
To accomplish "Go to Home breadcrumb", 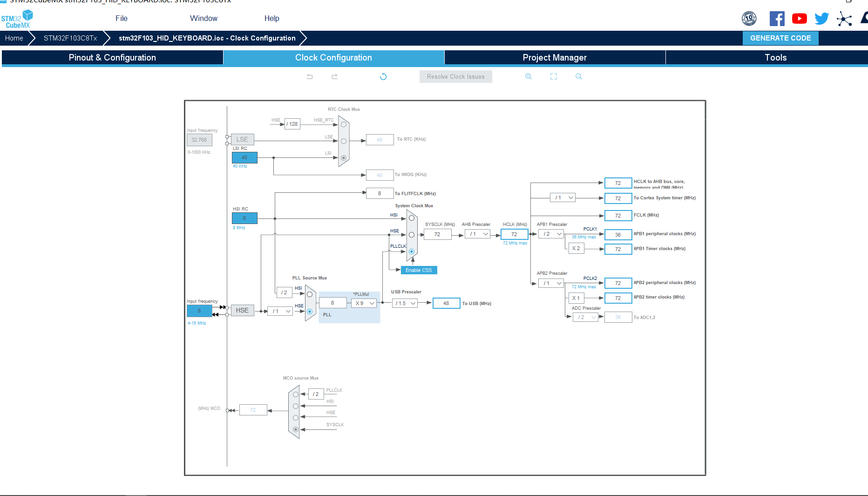I will [x=14, y=38].
